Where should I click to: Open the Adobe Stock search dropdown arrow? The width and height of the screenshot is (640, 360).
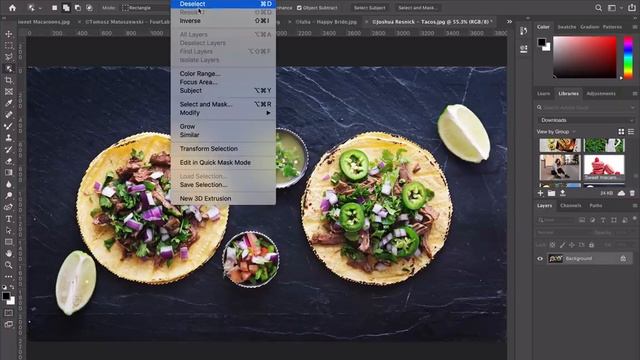click(632, 107)
